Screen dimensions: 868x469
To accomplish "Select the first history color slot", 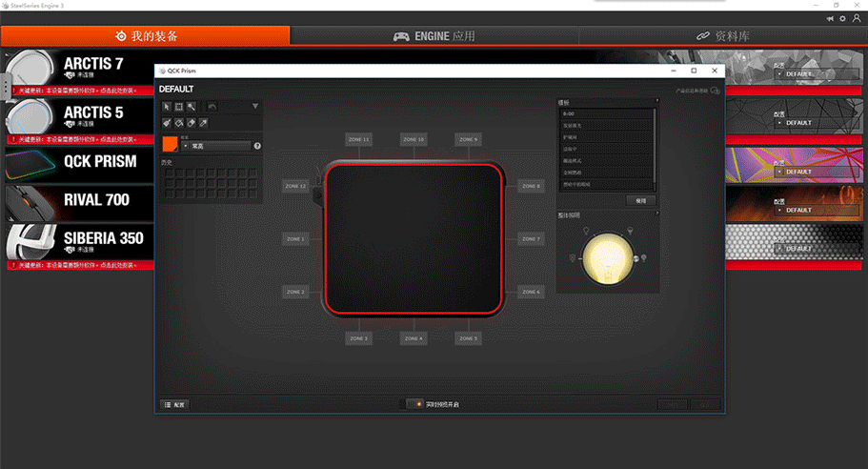I will pyautogui.click(x=170, y=173).
